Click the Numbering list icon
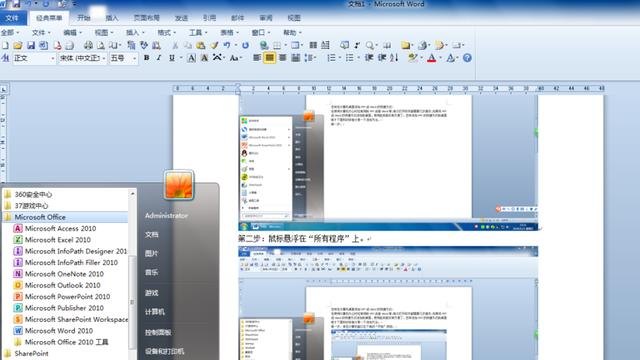Screen dimensions: 640x360 coord(331,58)
